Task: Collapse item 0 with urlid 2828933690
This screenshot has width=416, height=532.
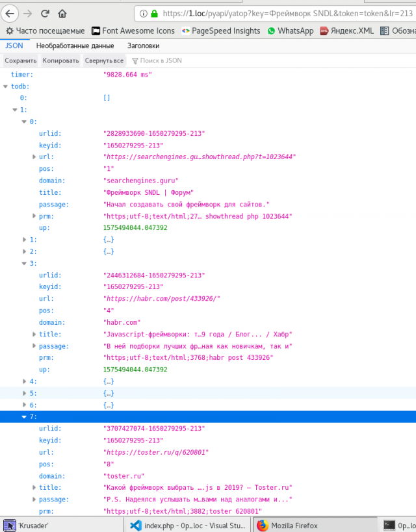Action: 24,122
